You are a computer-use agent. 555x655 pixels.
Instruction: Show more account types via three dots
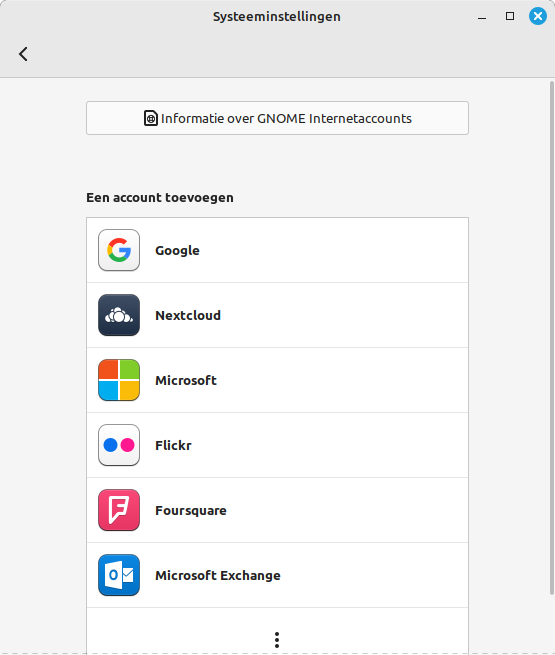pos(277,640)
